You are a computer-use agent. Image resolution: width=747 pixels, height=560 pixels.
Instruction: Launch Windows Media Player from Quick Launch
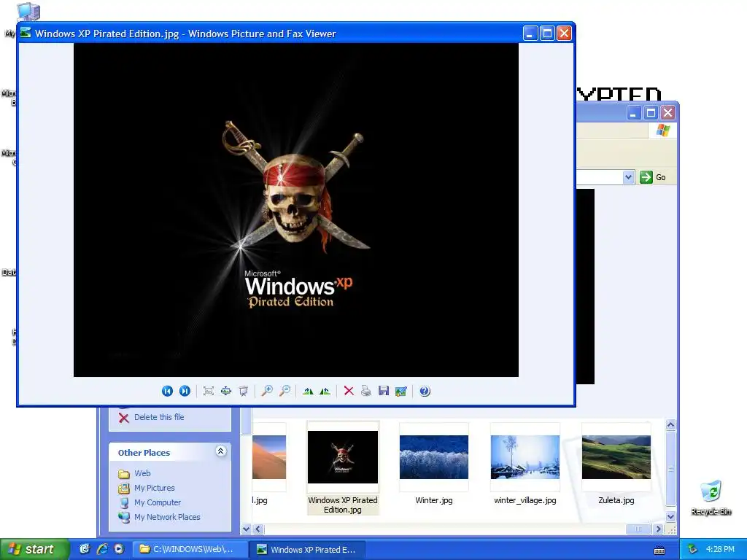tap(119, 549)
